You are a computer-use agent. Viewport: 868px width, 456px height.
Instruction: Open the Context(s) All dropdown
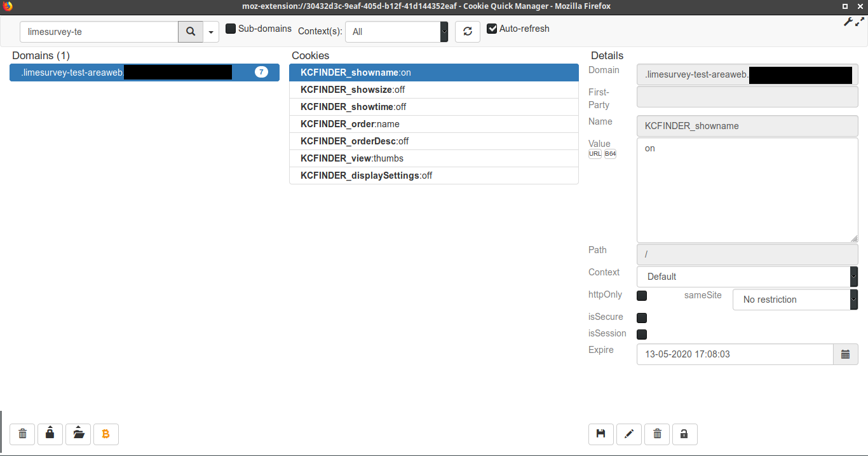(x=397, y=32)
